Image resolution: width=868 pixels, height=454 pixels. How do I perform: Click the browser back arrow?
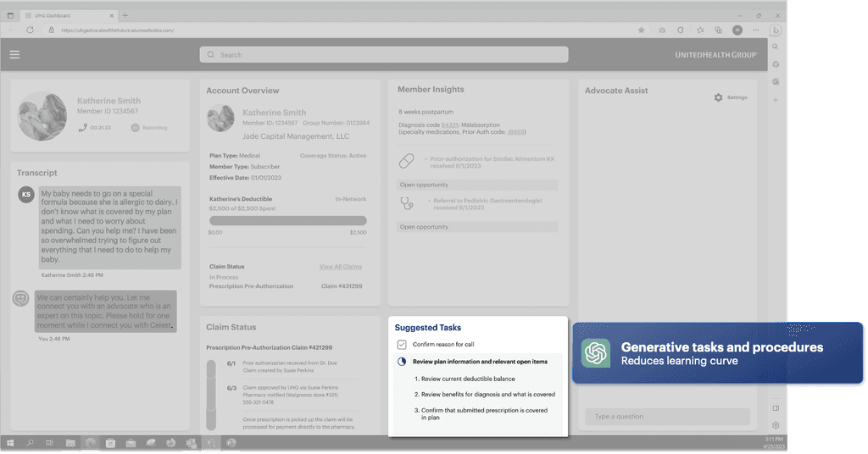[x=12, y=30]
